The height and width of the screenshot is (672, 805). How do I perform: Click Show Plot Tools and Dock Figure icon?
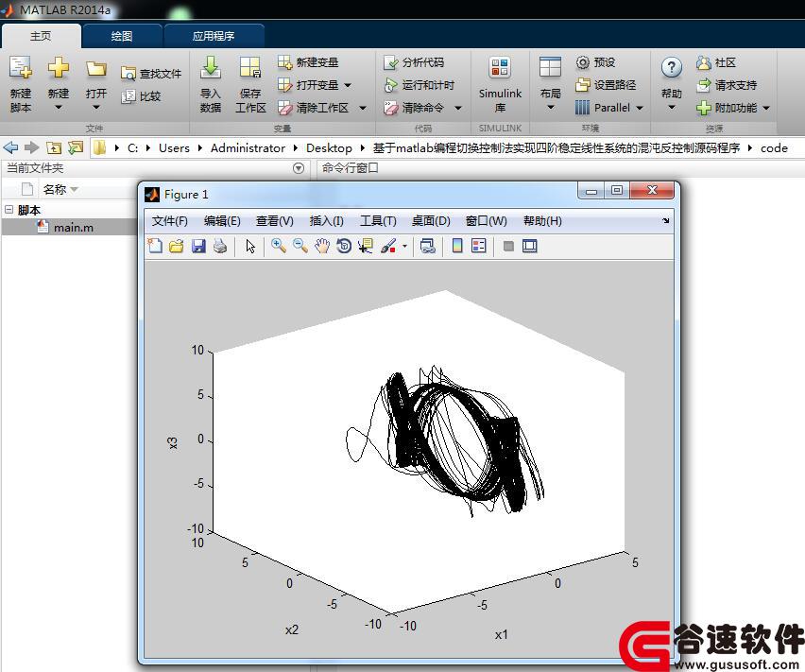530,246
